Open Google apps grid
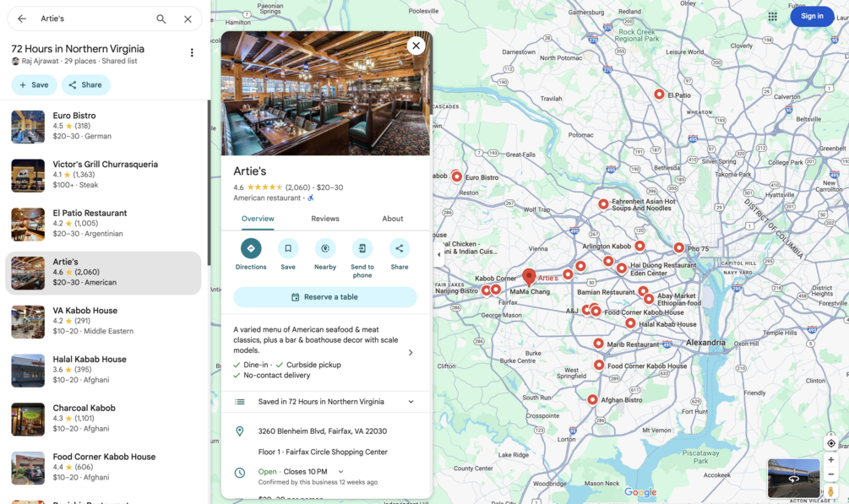Image resolution: width=849 pixels, height=504 pixels. pos(773,17)
